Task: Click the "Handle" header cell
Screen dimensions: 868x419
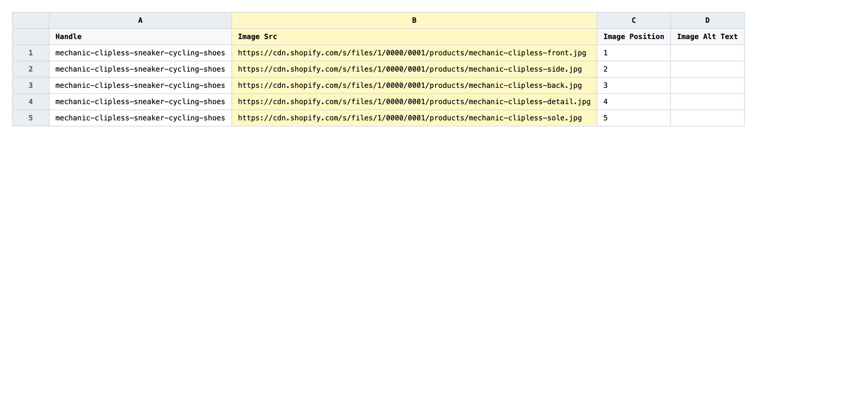Action: (x=140, y=37)
